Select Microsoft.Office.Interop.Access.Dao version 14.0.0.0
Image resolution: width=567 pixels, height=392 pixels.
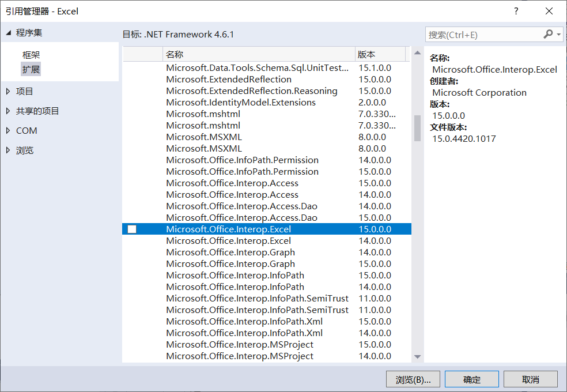click(267, 206)
